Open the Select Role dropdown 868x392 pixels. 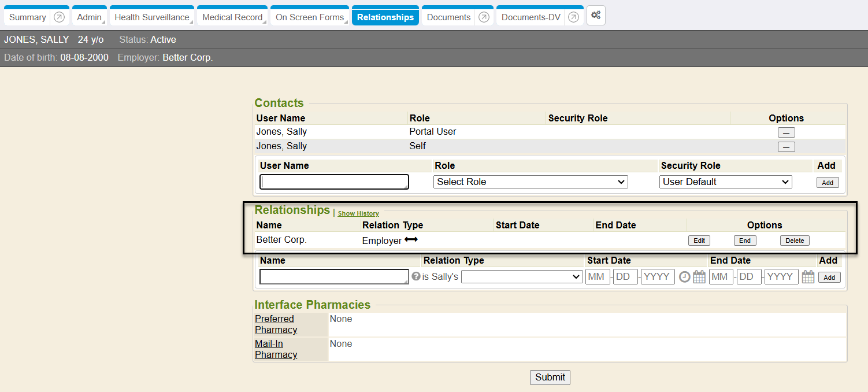(531, 182)
